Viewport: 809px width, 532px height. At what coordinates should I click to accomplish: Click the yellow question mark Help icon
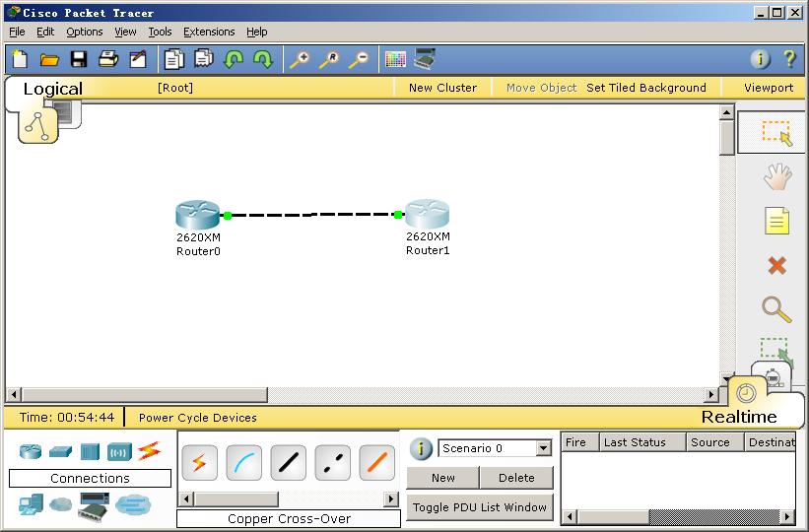pos(789,59)
